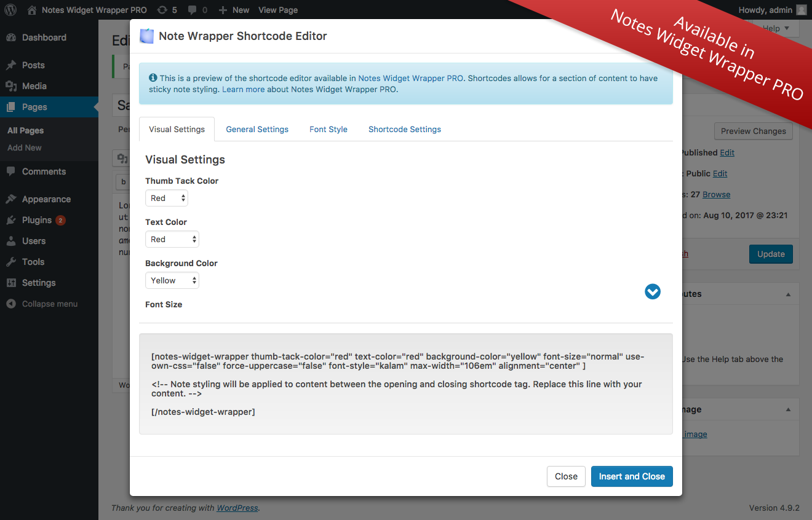
Task: Click the sticky note icon in dialog title
Action: pos(146,36)
